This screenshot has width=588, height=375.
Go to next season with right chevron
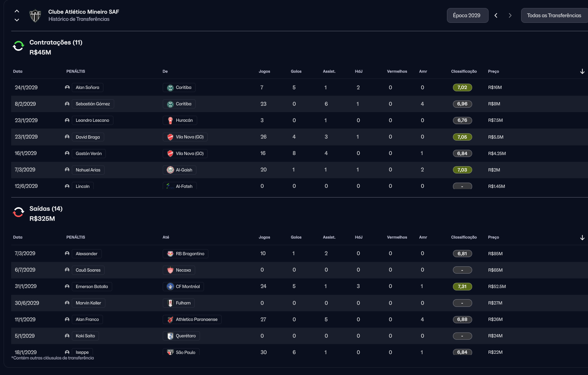[510, 16]
